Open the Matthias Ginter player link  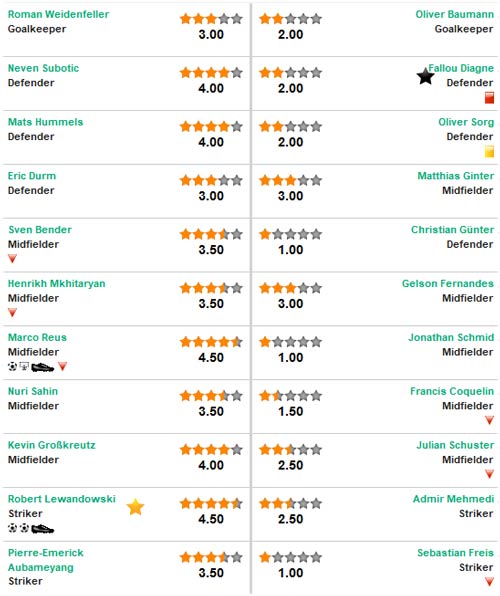(456, 176)
